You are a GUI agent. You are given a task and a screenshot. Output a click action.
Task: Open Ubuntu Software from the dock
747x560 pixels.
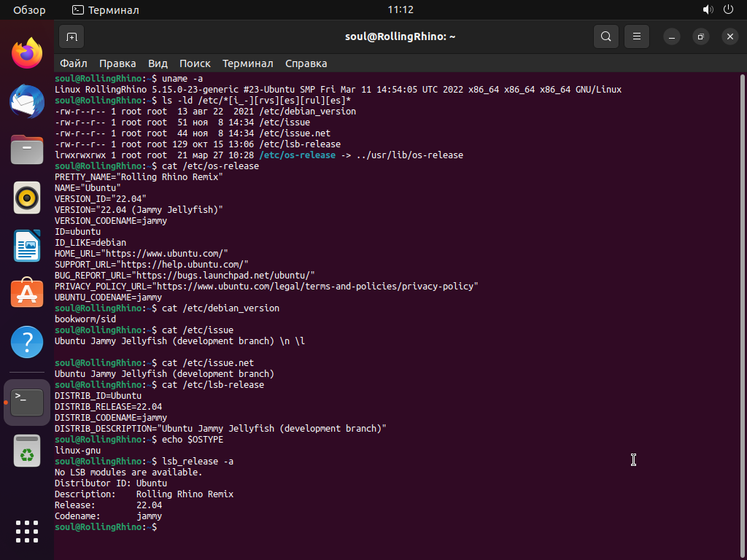coord(27,293)
